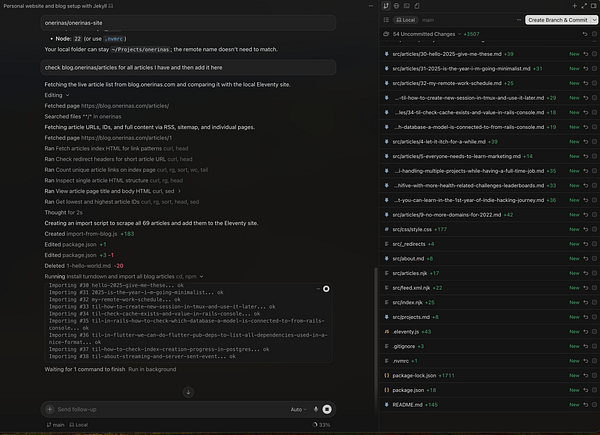Open Created import-from-blog.js file change

[89, 234]
